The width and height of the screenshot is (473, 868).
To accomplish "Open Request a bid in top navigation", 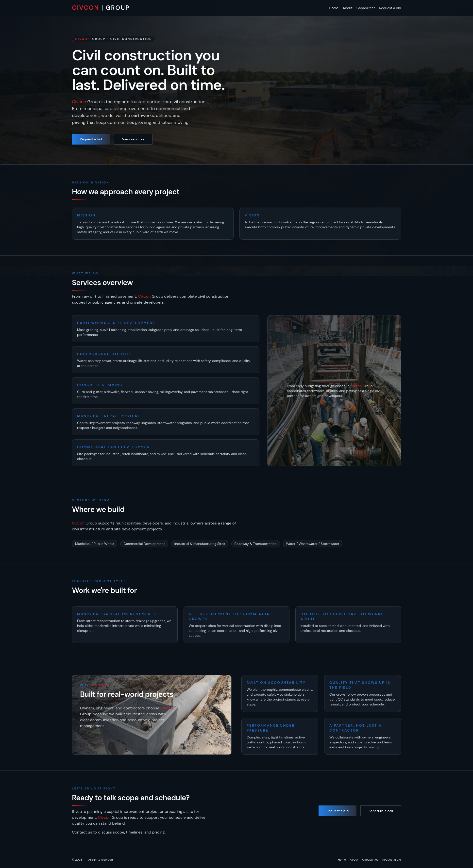I will tap(390, 8).
